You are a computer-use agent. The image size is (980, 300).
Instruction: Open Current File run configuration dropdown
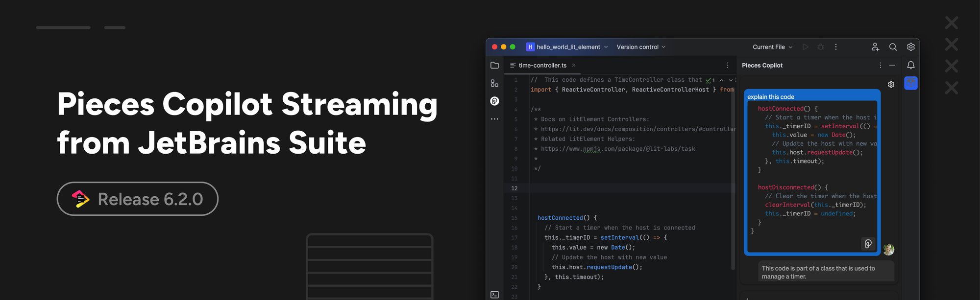click(772, 47)
